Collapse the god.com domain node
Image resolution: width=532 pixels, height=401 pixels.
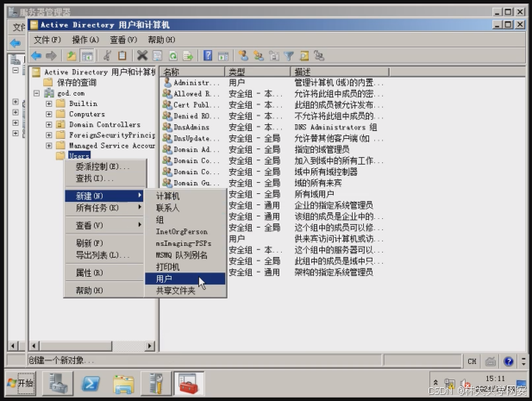pyautogui.click(x=36, y=93)
